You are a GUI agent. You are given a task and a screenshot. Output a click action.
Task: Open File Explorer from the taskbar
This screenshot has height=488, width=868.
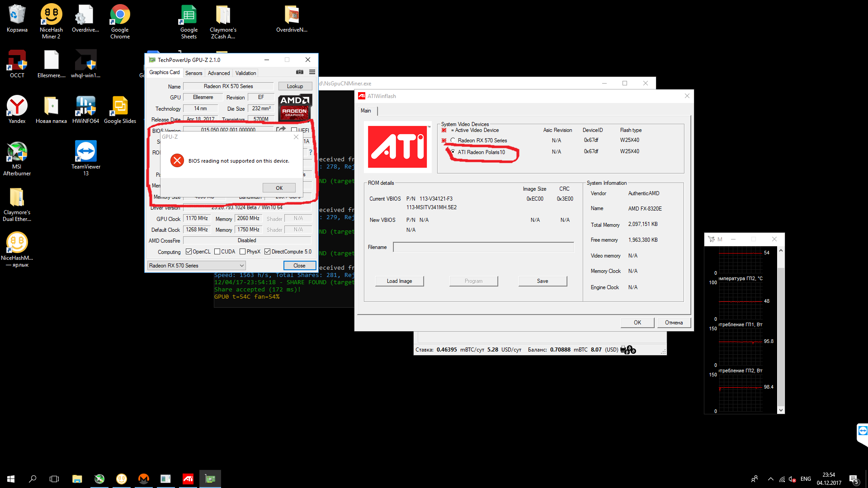(x=77, y=479)
